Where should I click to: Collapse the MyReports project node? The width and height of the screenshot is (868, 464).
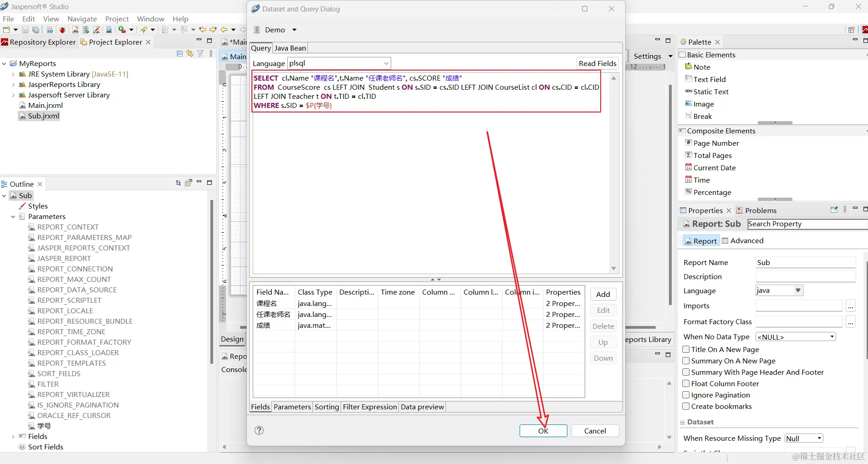point(4,64)
